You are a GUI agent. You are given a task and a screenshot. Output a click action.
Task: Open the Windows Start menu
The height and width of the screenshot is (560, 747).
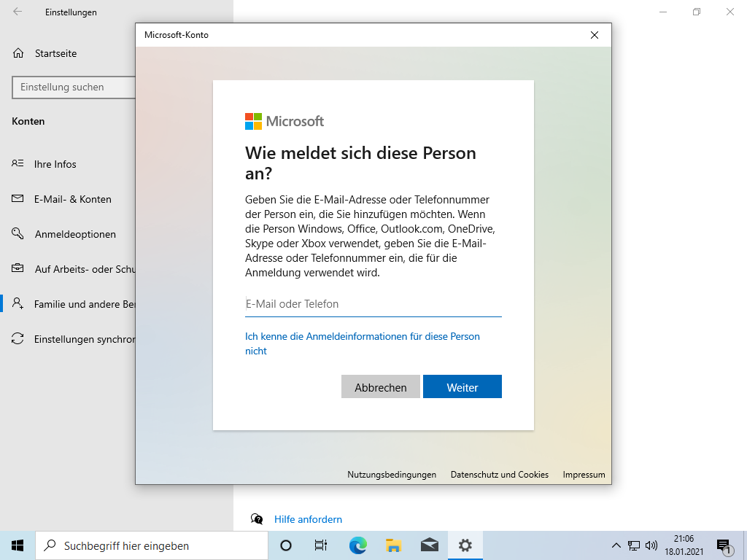tap(18, 545)
